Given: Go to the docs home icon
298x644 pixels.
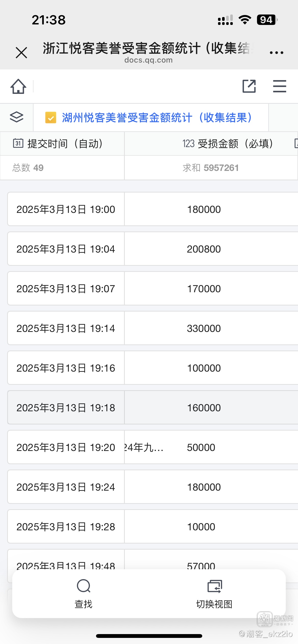Looking at the screenshot, I should pos(18,86).
